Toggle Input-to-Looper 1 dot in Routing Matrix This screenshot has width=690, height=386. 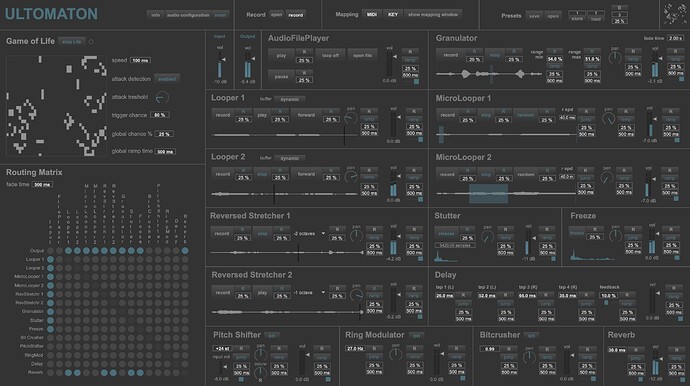point(51,259)
